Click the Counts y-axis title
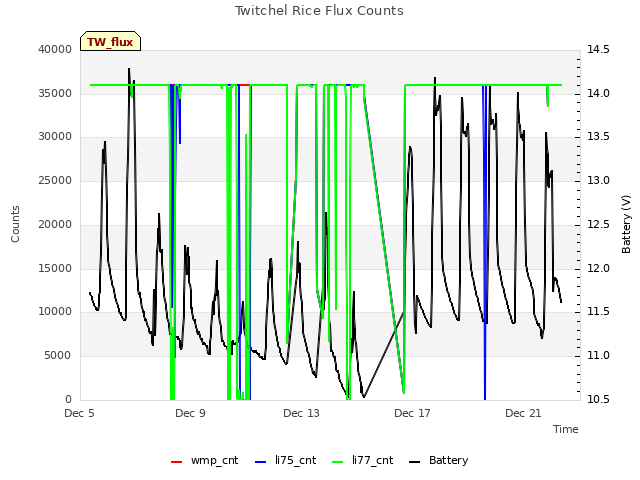This screenshot has width=640, height=480. click(15, 224)
